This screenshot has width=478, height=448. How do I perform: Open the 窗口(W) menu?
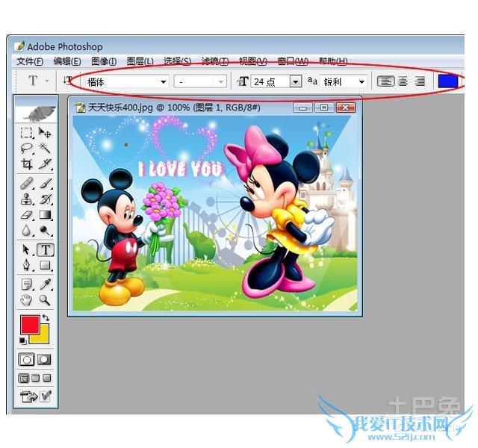point(293,61)
